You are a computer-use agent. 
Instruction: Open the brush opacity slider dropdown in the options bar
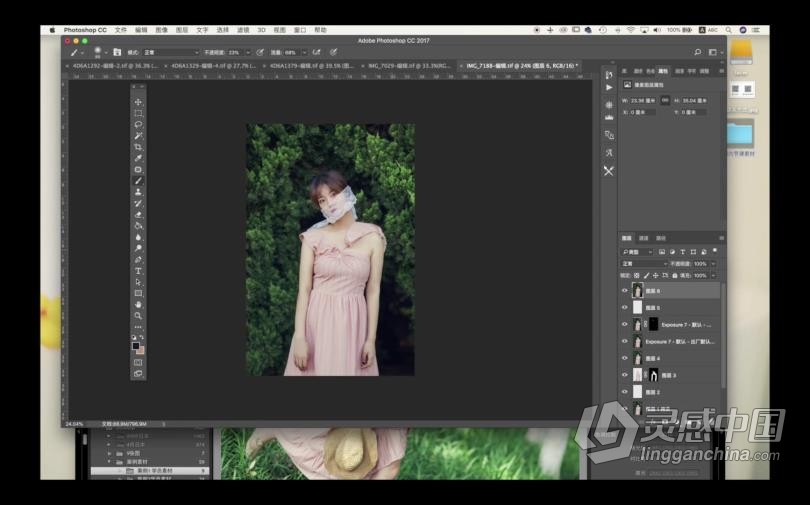click(248, 52)
